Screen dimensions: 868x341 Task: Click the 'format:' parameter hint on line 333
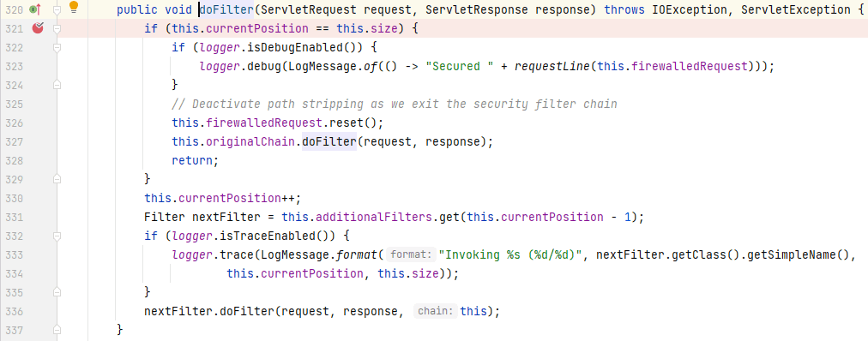coord(411,254)
